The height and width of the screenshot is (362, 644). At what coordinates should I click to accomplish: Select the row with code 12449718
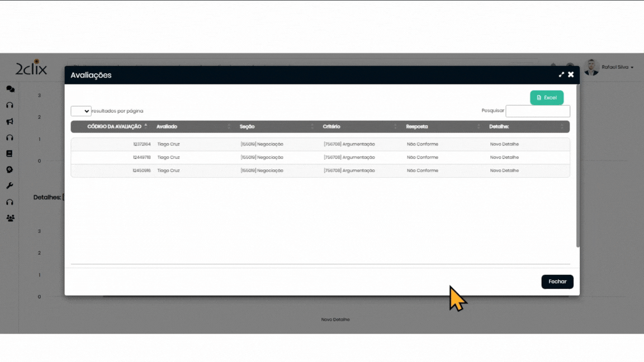click(320, 158)
